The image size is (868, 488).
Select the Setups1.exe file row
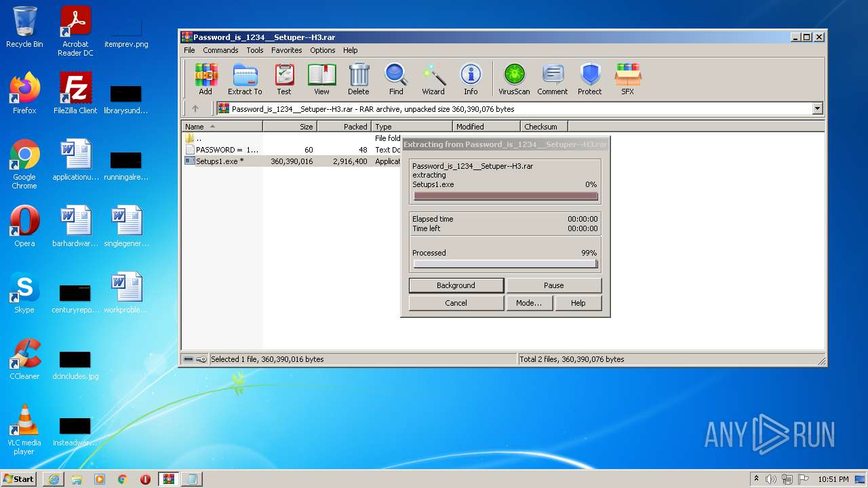tap(292, 161)
